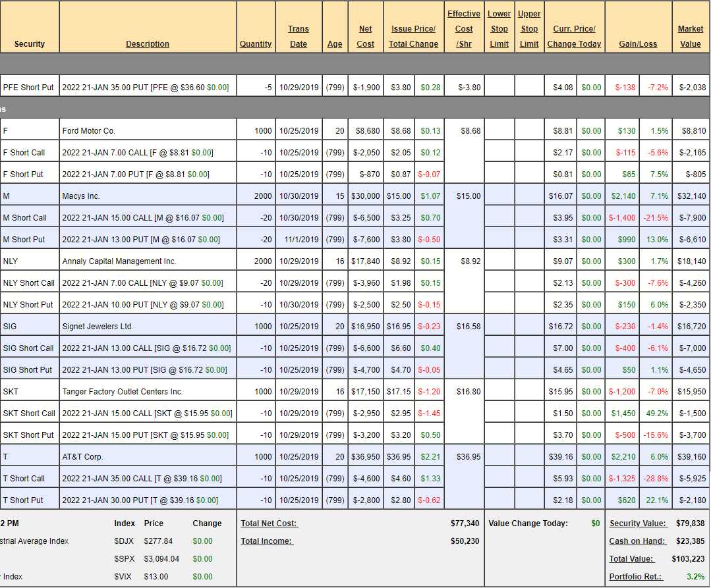Image resolution: width=711 pixels, height=588 pixels.
Task: Click the $VIX index symbol
Action: 123,577
